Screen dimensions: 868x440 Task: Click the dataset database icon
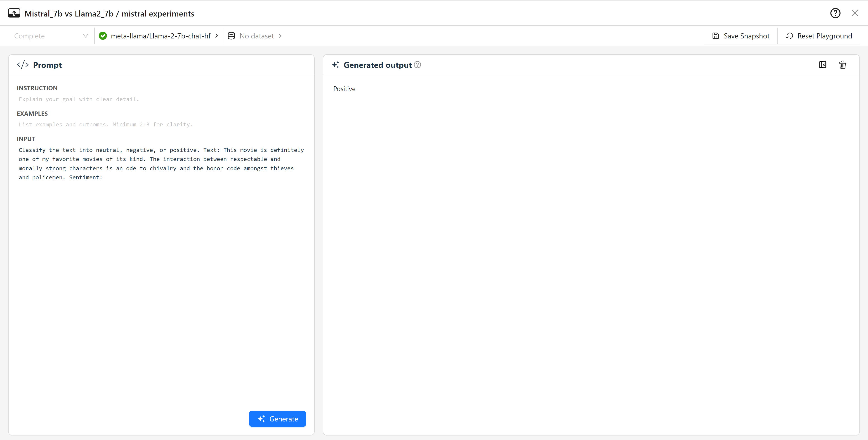click(231, 36)
